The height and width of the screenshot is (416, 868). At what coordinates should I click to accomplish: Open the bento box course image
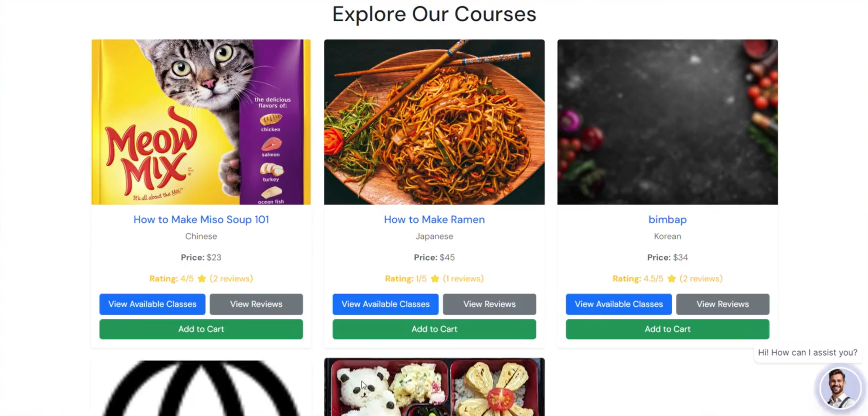click(x=434, y=387)
